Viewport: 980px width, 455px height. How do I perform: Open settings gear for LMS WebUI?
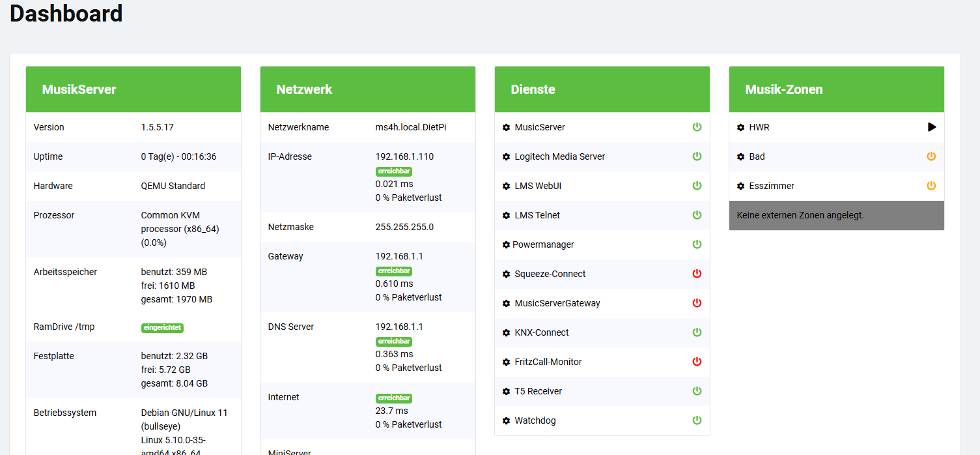tap(506, 186)
